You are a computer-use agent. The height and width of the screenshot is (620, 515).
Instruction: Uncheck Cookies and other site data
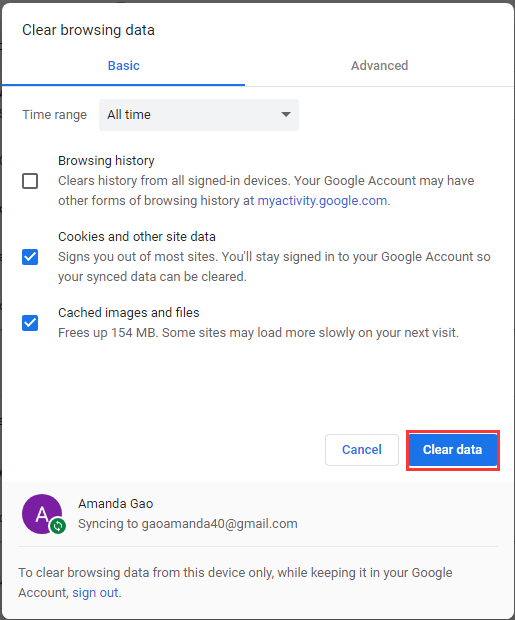(x=30, y=257)
